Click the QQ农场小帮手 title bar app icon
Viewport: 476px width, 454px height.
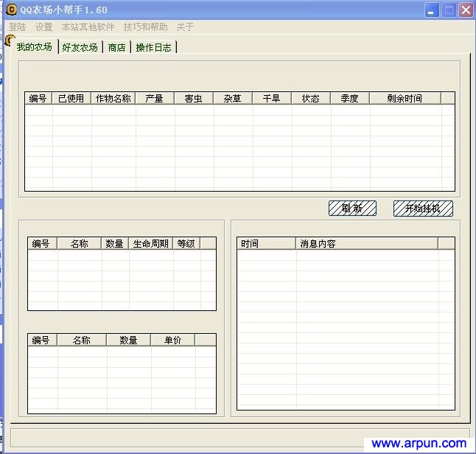pos(12,10)
